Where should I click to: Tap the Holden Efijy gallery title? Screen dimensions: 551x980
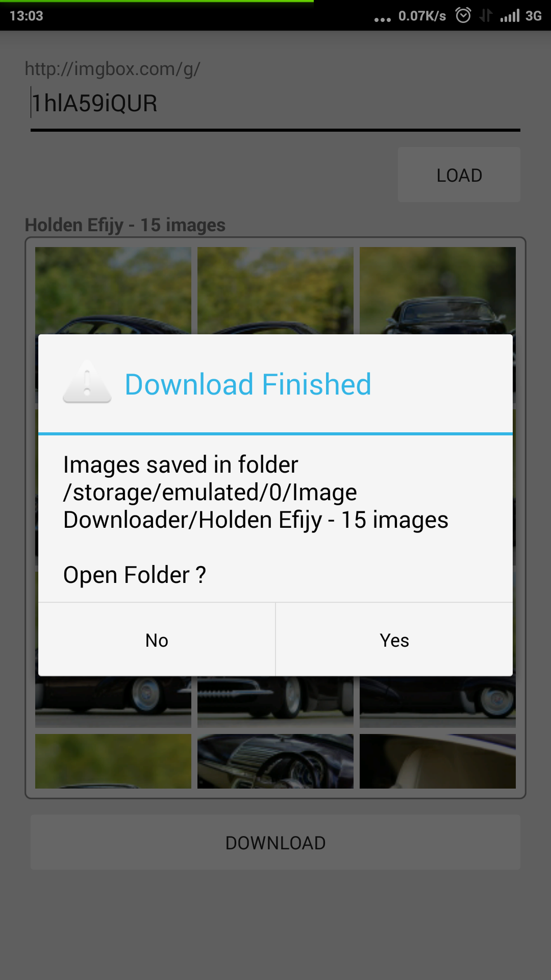(x=125, y=225)
